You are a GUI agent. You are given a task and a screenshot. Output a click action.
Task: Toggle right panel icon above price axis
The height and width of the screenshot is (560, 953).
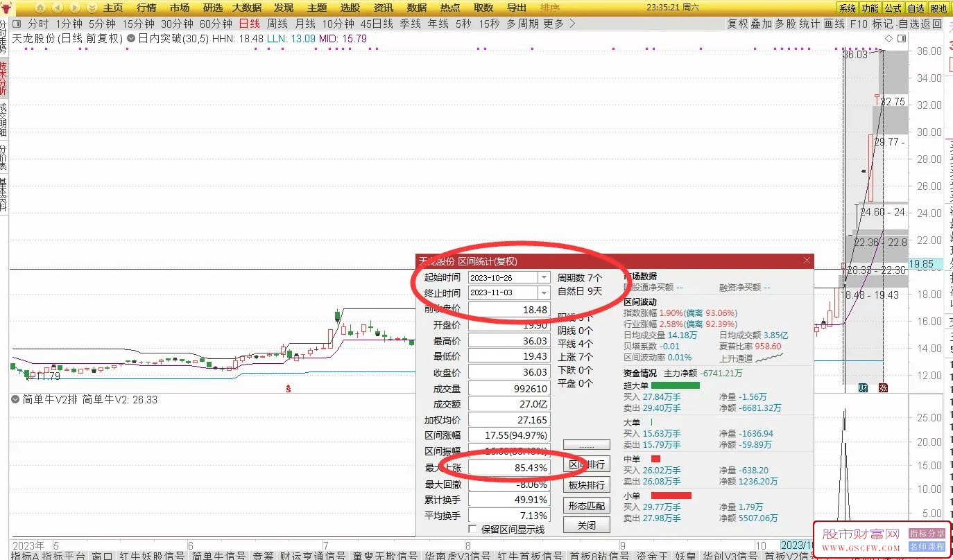point(900,39)
